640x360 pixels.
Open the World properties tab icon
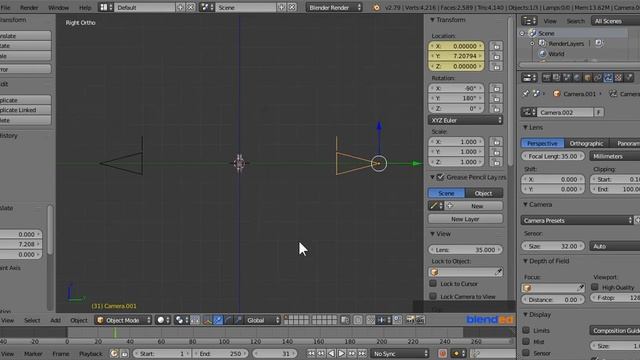pyautogui.click(x=577, y=77)
